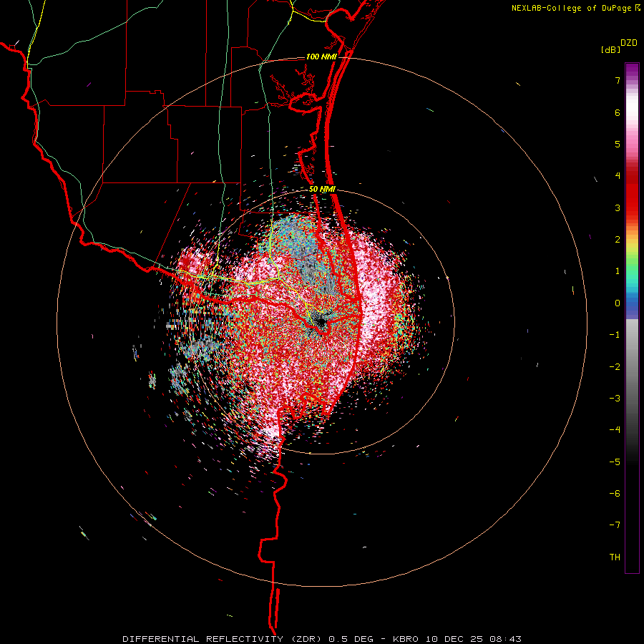Click the 3 value on color scale
Viewport: 644px width, 644px height.
(x=618, y=208)
